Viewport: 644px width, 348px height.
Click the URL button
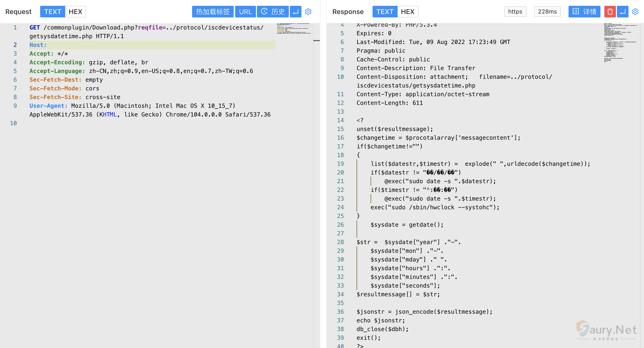(x=245, y=12)
